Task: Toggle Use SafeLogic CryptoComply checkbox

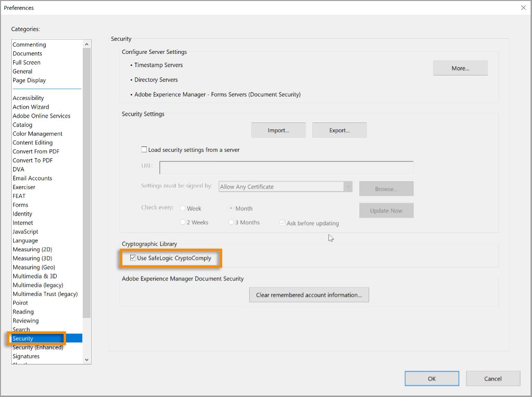Action: pyautogui.click(x=133, y=258)
